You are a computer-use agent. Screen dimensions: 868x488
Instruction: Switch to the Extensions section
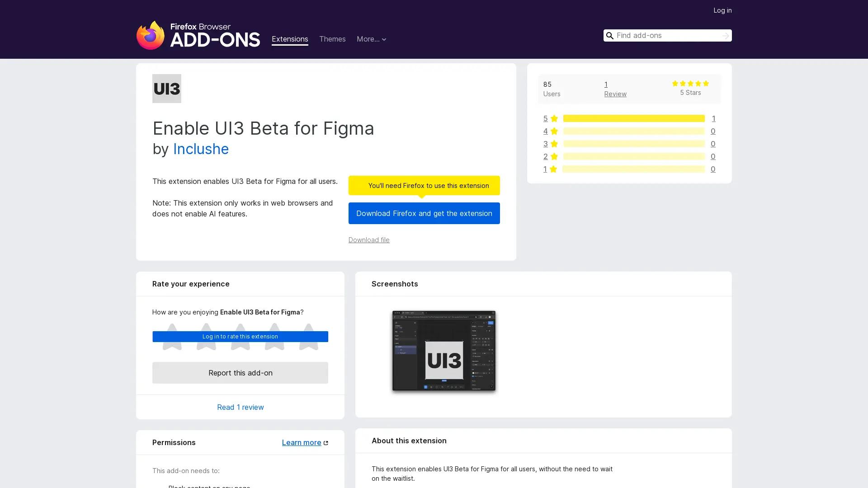tap(290, 39)
